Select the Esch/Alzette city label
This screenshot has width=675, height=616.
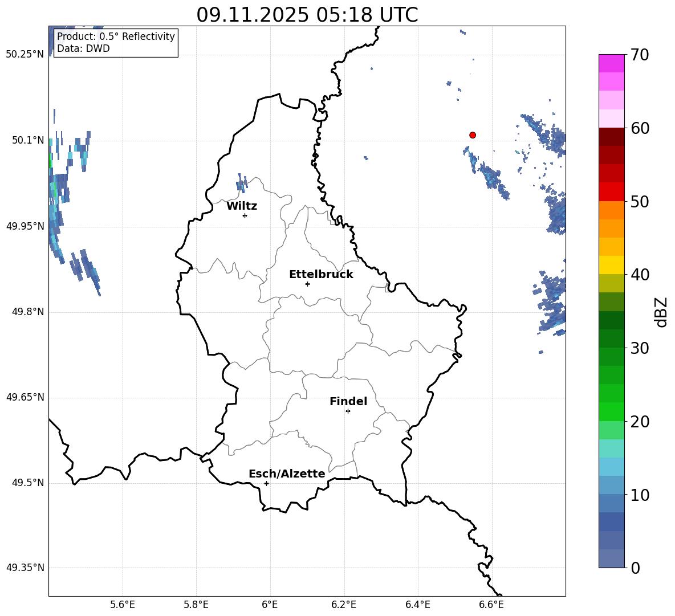[287, 474]
